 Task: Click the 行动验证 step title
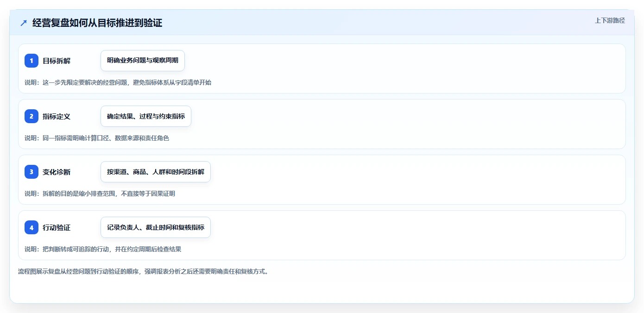pos(57,227)
